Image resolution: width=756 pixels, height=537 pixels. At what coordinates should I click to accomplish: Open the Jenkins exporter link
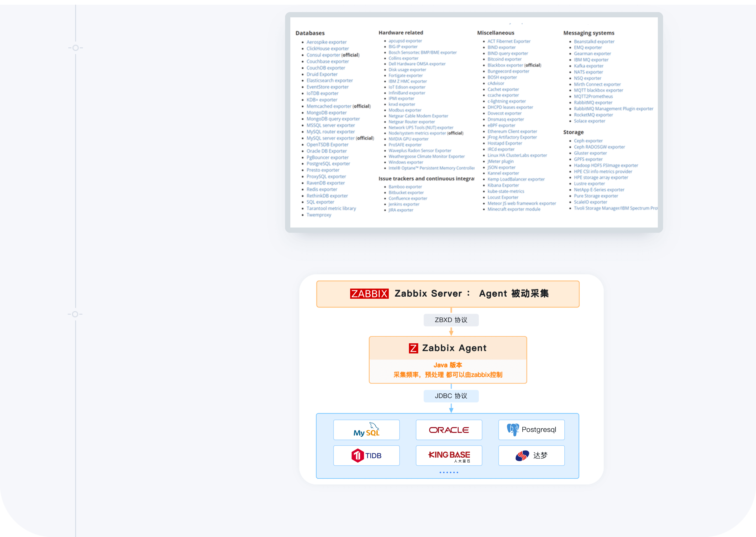click(404, 204)
